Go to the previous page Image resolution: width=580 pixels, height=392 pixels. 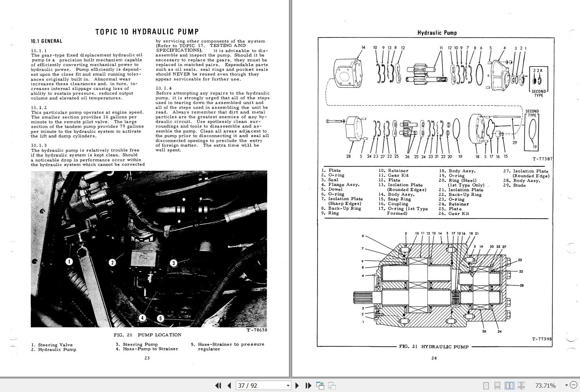pos(228,385)
